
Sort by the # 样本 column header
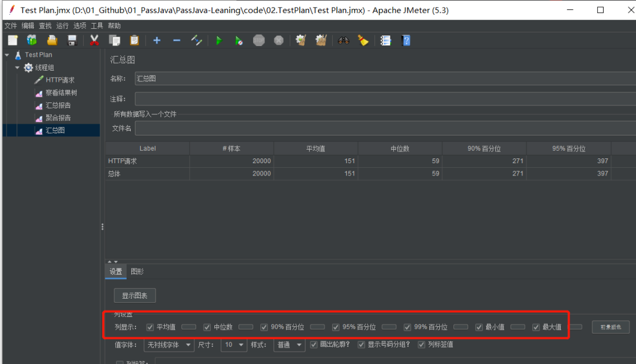[x=231, y=148]
